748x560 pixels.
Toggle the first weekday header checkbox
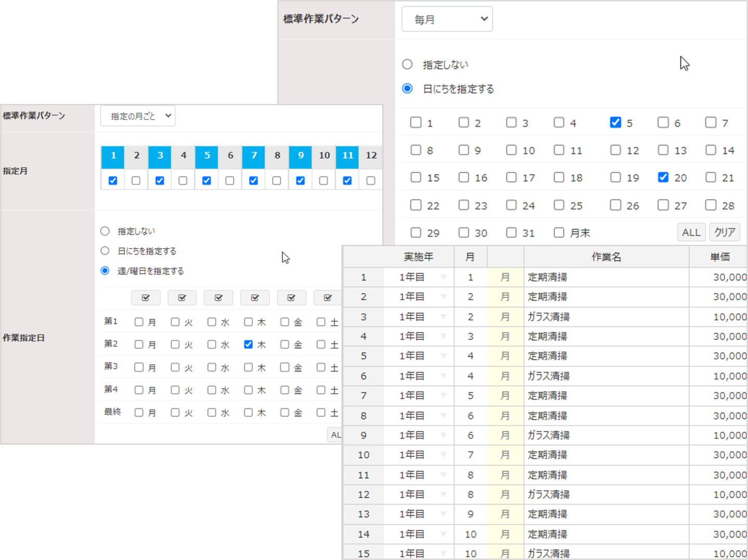pos(145,297)
